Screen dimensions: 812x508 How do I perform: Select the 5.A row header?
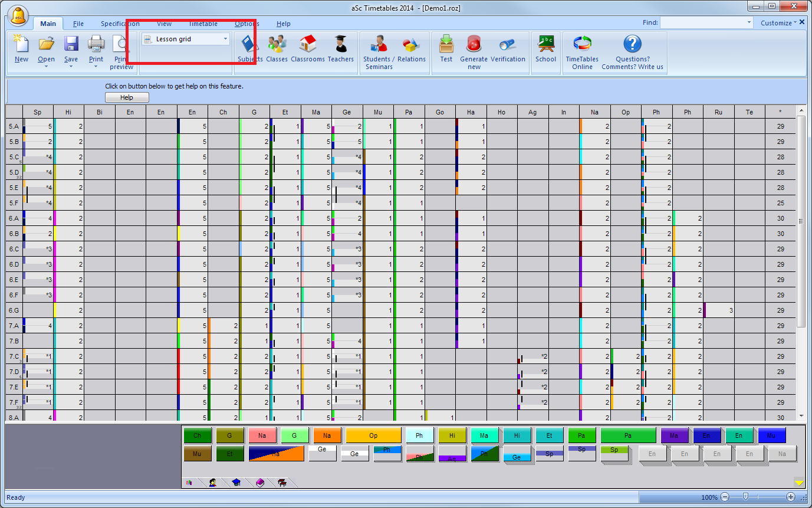tap(14, 126)
